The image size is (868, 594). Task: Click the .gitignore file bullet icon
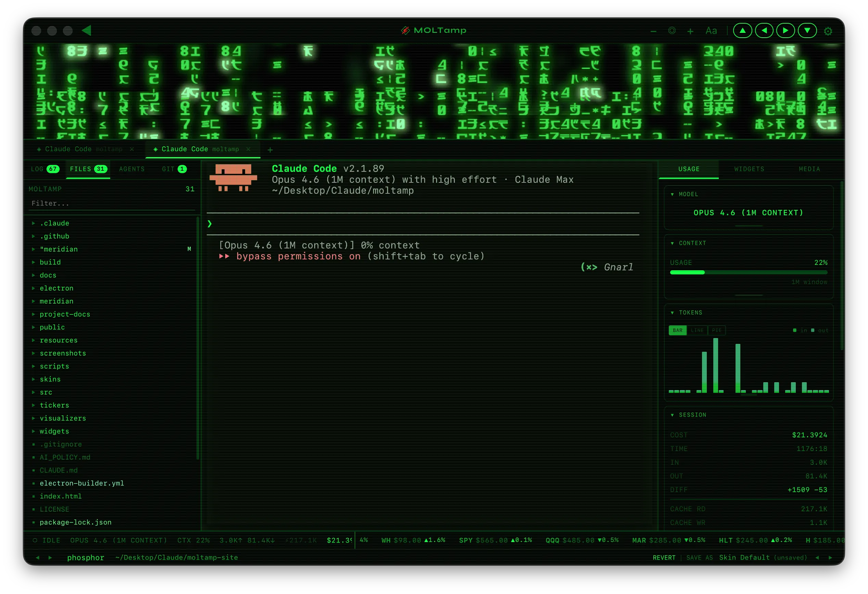34,444
